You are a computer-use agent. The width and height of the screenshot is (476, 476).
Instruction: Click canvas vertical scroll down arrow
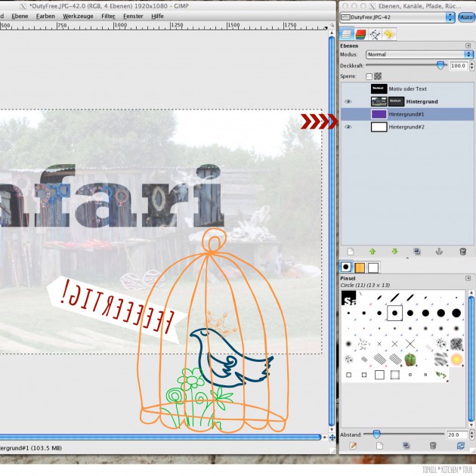tap(332, 430)
